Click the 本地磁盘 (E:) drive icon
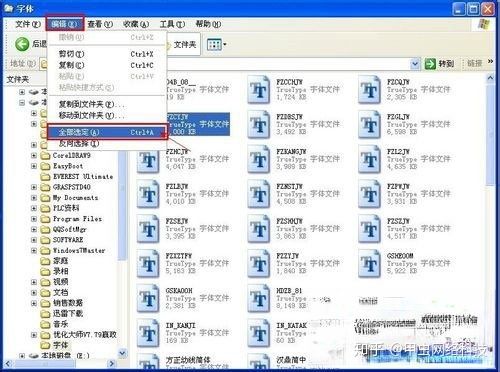The width and height of the screenshot is (500, 372). (x=34, y=356)
